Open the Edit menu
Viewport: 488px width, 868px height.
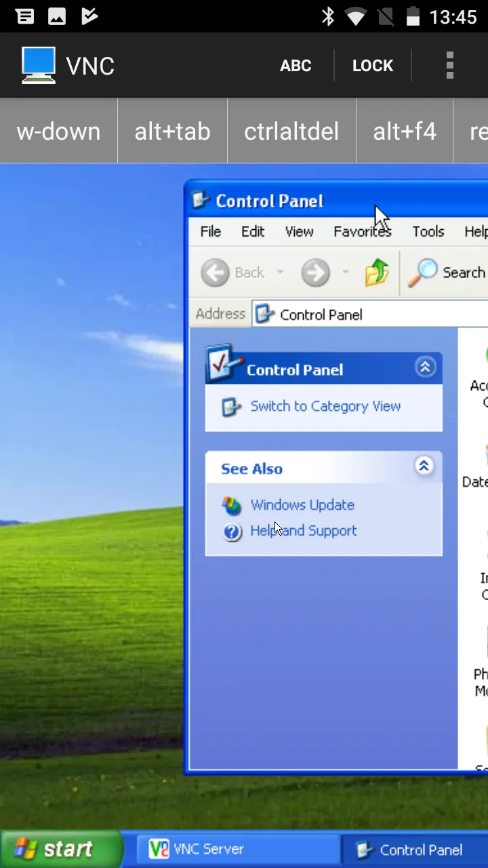(x=253, y=232)
